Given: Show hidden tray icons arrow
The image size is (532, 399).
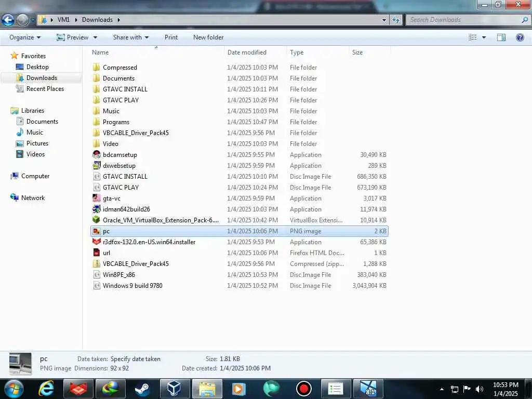Looking at the screenshot, I should (442, 389).
